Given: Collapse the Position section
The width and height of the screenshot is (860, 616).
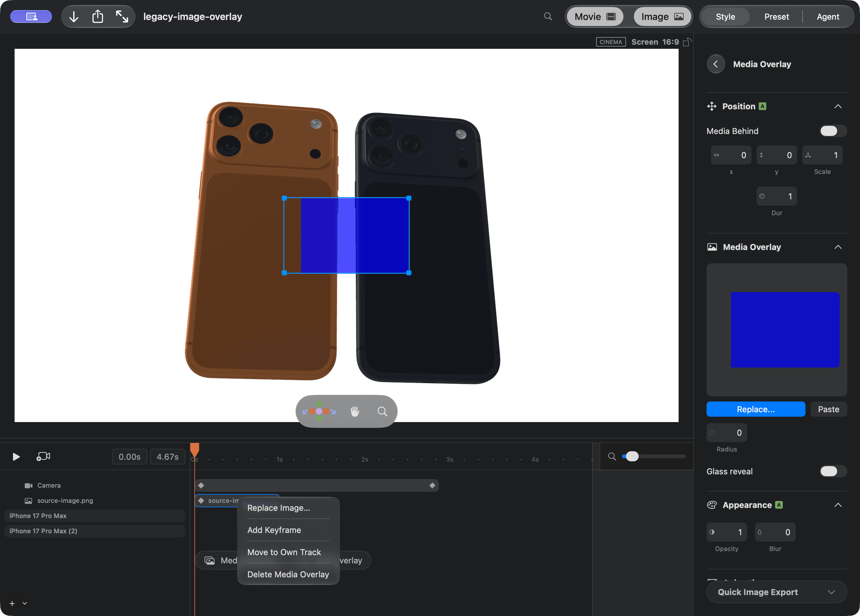Looking at the screenshot, I should [838, 106].
